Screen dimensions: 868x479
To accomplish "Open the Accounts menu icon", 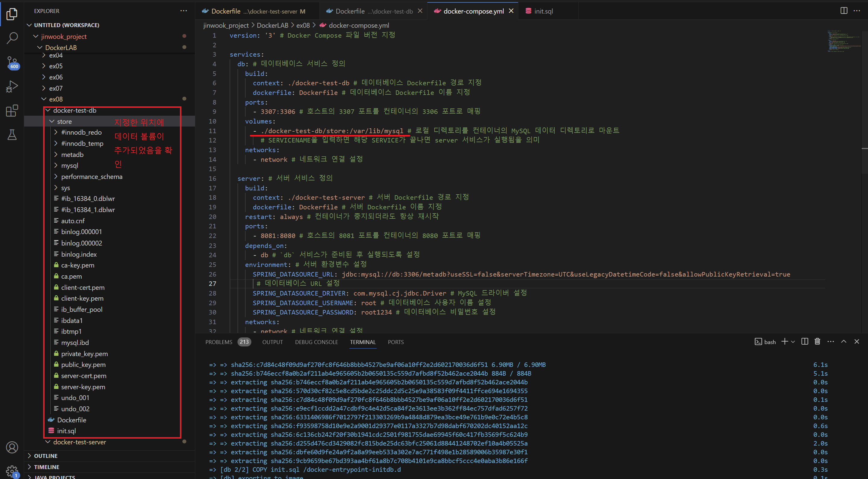I will 12,447.
